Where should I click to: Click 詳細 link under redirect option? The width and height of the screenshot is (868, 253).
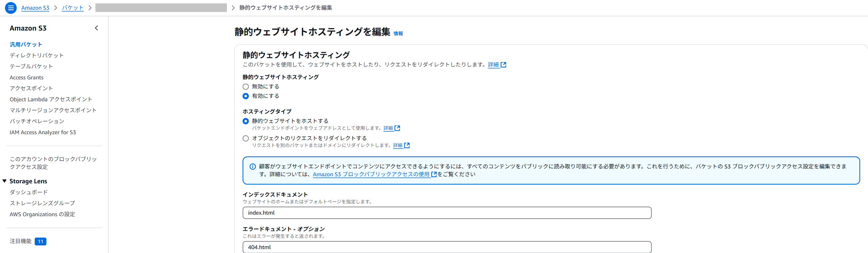tap(397, 145)
